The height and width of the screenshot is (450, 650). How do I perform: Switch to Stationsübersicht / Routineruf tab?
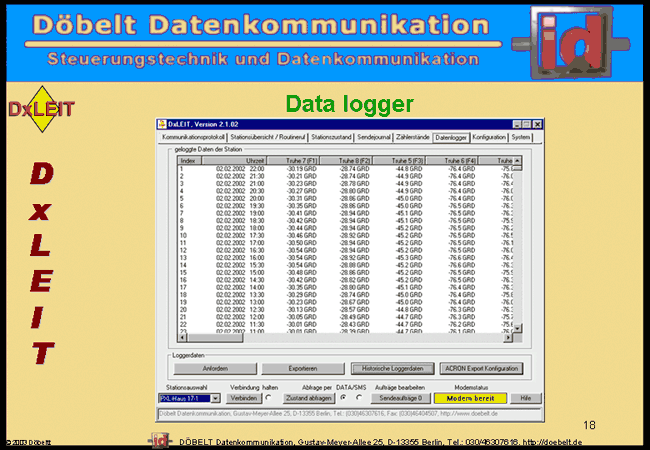(268, 137)
